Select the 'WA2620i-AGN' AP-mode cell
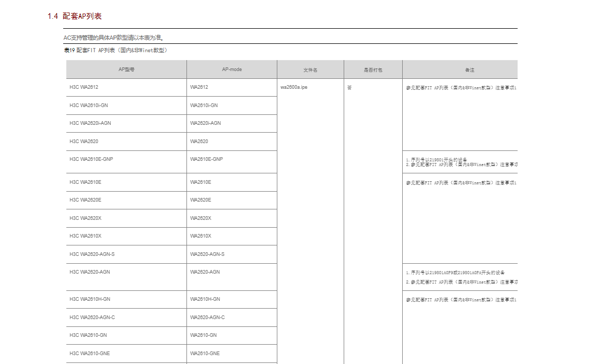 [x=232, y=123]
